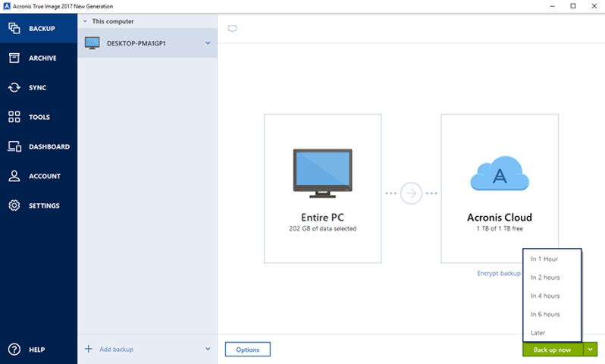Click the Options button
The height and width of the screenshot is (364, 605).
pyautogui.click(x=248, y=350)
